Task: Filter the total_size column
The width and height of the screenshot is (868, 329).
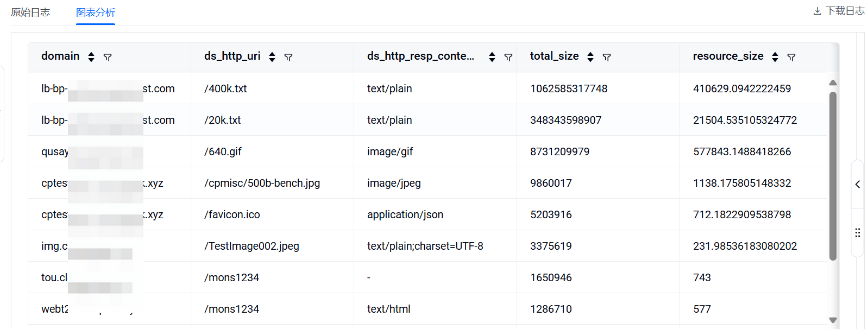Action: click(x=607, y=57)
